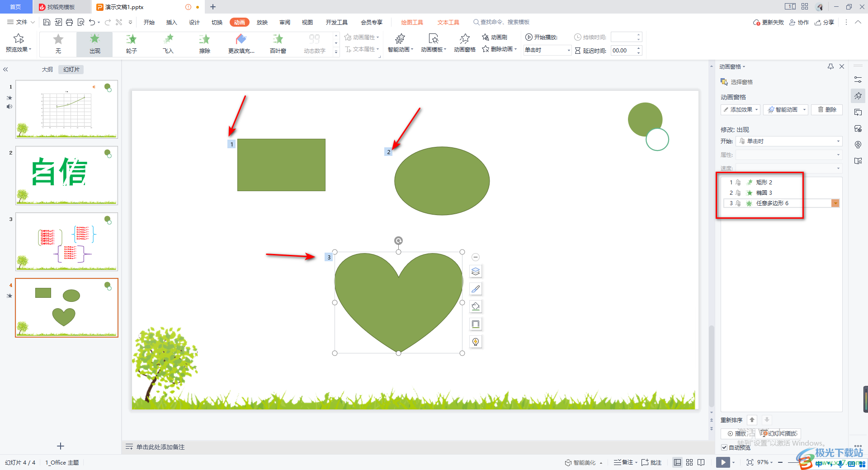Start slideshow from status bar play button
868x470 pixels.
coord(723,462)
